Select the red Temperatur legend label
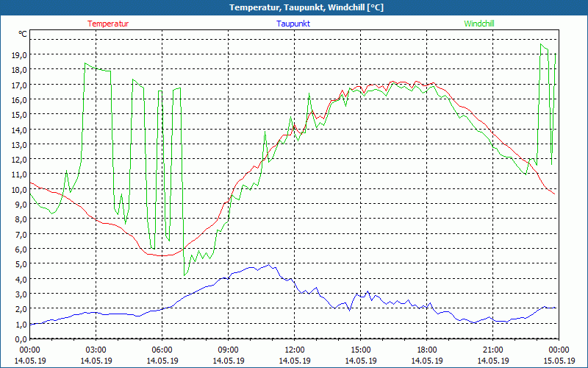Screen dimensions: 588x368 pyautogui.click(x=108, y=24)
